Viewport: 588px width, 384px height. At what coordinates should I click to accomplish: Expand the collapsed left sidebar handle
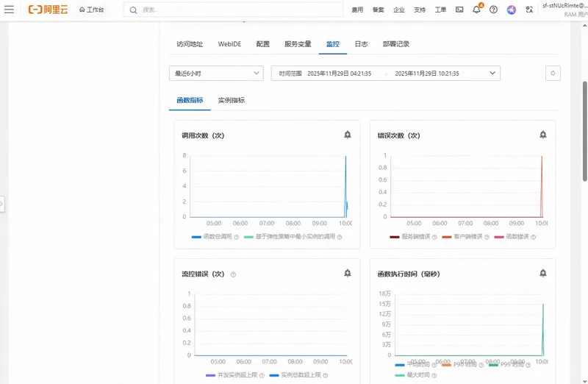pos(2,205)
